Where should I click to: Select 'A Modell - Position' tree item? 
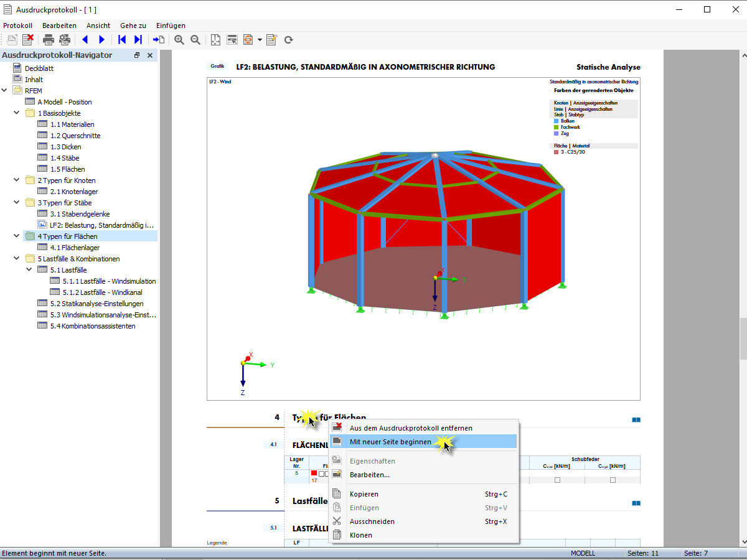(65, 102)
